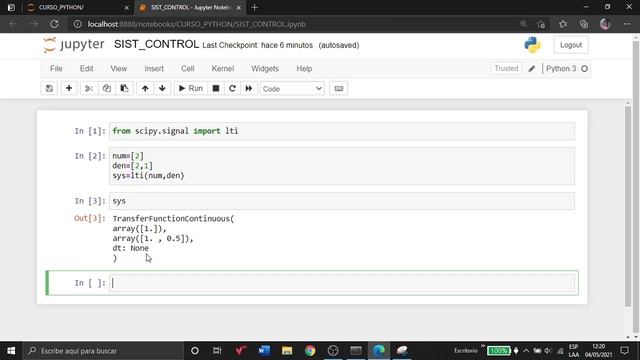The image size is (640, 360).
Task: Click the taskbar search box
Action: pyautogui.click(x=103, y=351)
